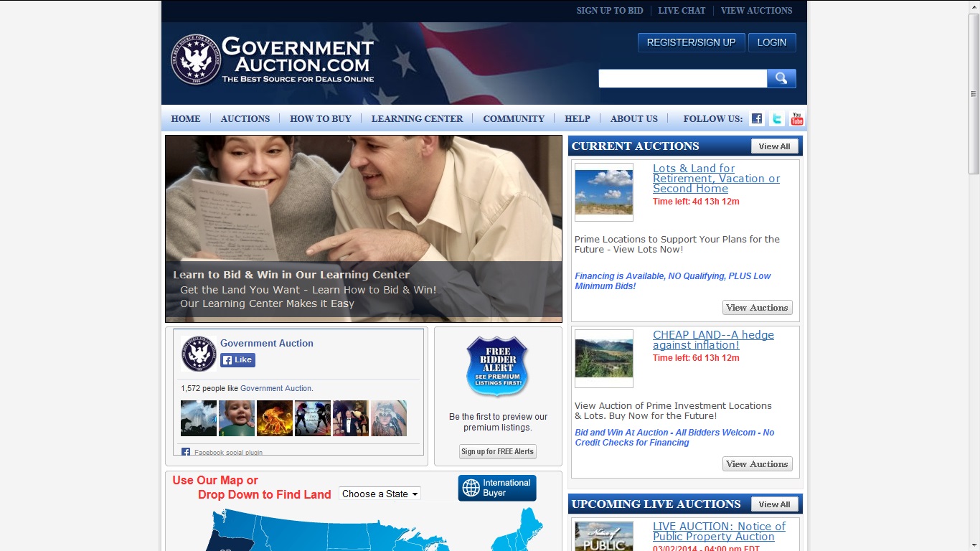Open the YouTube follow icon

pos(796,118)
